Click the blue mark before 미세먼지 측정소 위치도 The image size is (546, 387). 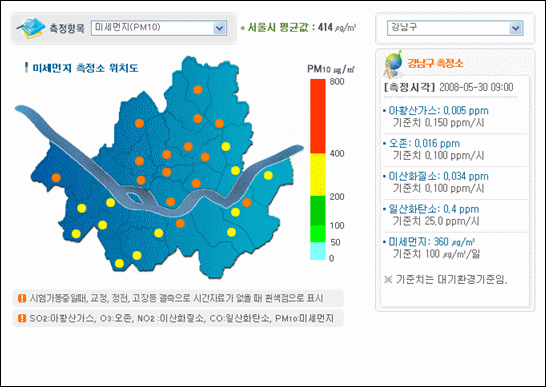(x=26, y=68)
